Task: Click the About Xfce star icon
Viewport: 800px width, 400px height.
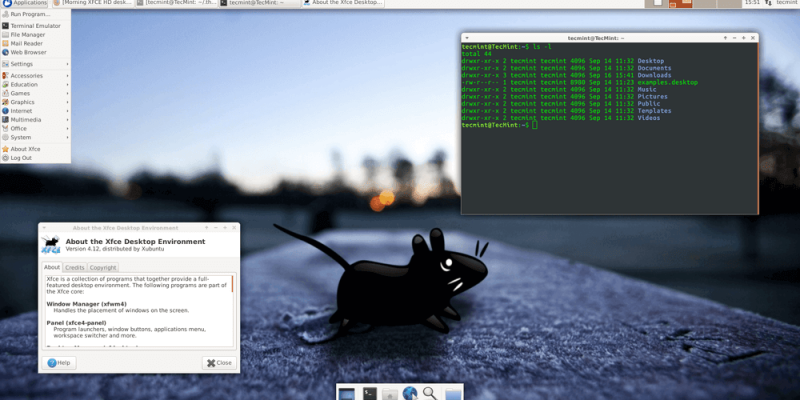Action: point(6,149)
